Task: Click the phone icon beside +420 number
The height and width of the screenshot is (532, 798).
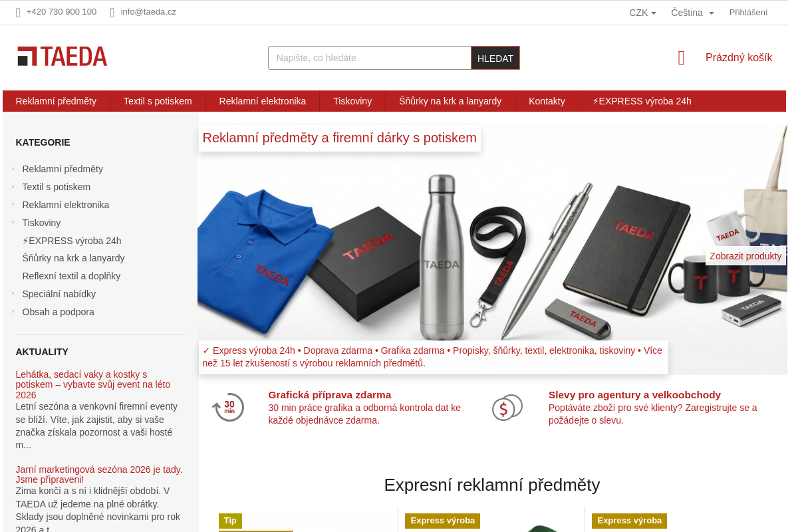Action: (18, 12)
